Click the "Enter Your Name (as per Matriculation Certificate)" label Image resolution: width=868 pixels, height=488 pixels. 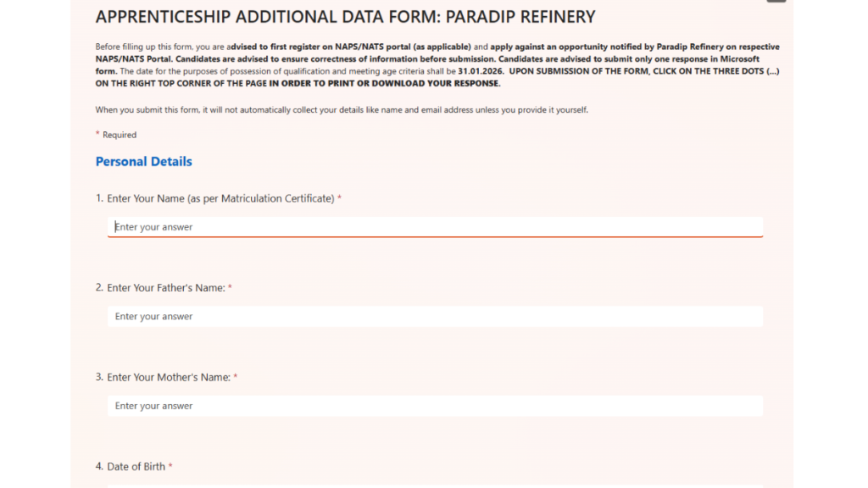(x=220, y=198)
